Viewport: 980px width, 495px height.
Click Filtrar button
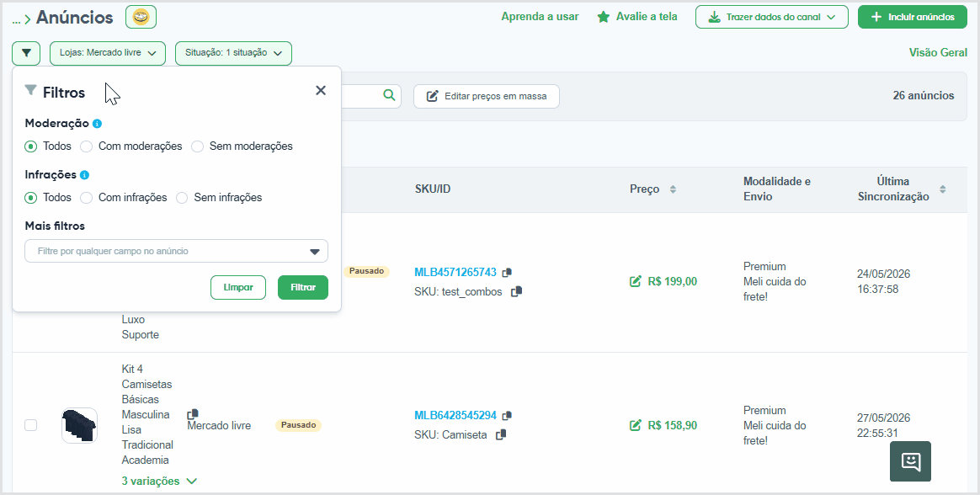pyautogui.click(x=303, y=288)
